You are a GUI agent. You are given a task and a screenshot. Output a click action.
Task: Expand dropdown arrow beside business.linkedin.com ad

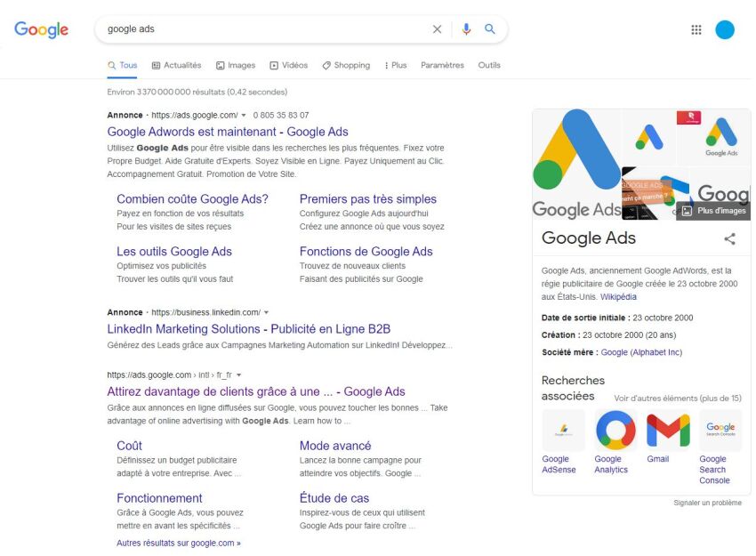(266, 313)
